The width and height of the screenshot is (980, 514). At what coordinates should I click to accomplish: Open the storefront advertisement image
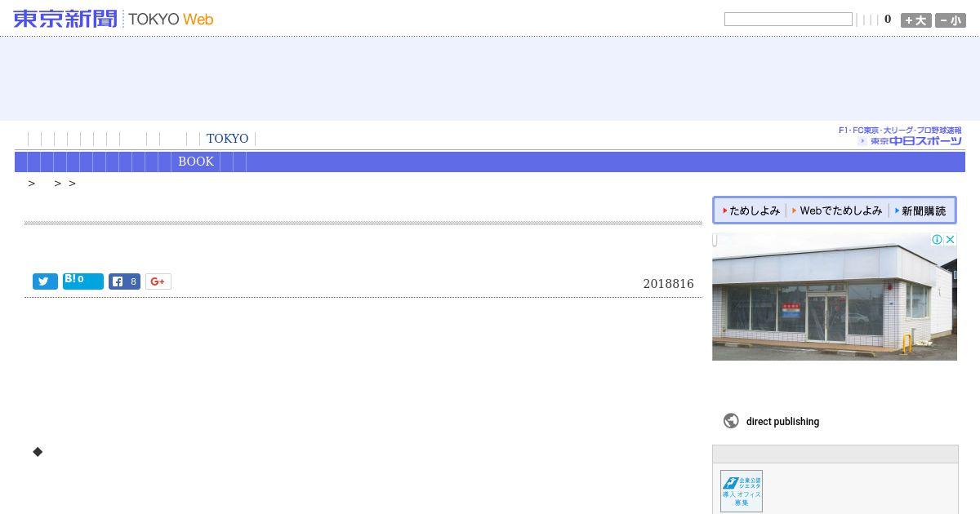point(835,296)
